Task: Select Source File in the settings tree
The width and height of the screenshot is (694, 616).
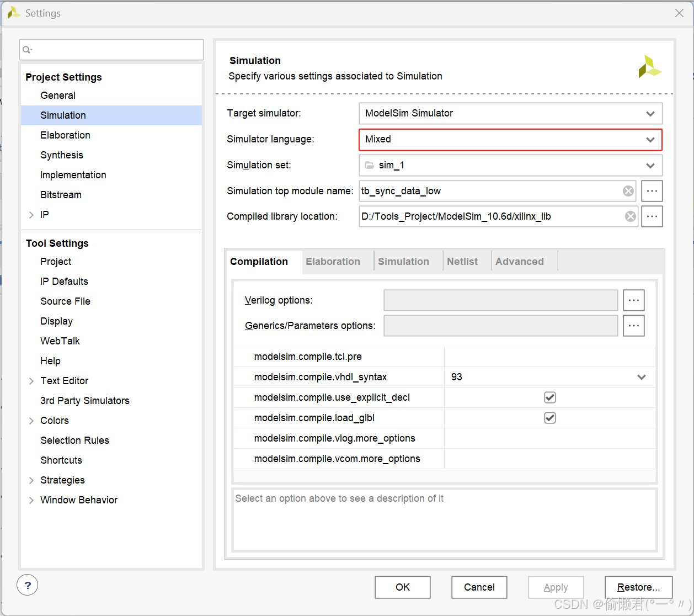Action: click(65, 301)
